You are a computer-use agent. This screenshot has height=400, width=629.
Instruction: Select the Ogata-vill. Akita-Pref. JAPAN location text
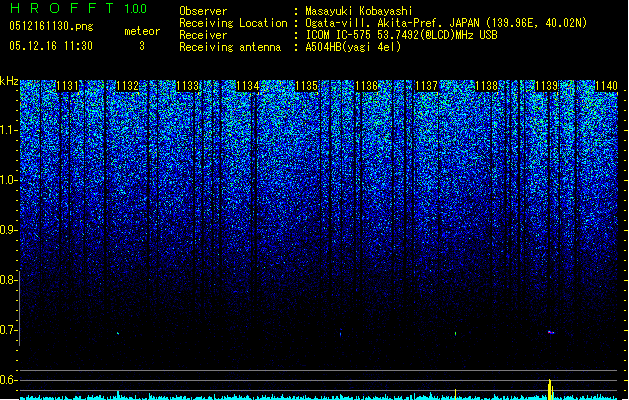pyautogui.click(x=446, y=23)
